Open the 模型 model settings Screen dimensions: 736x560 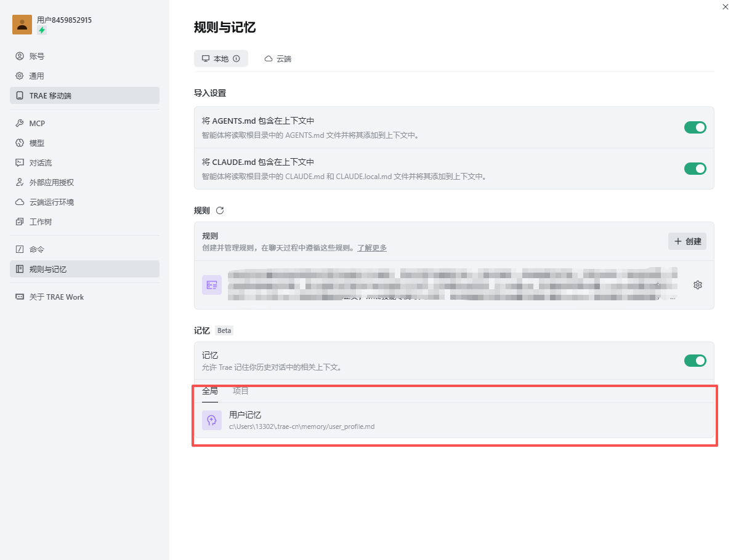pyautogui.click(x=84, y=143)
